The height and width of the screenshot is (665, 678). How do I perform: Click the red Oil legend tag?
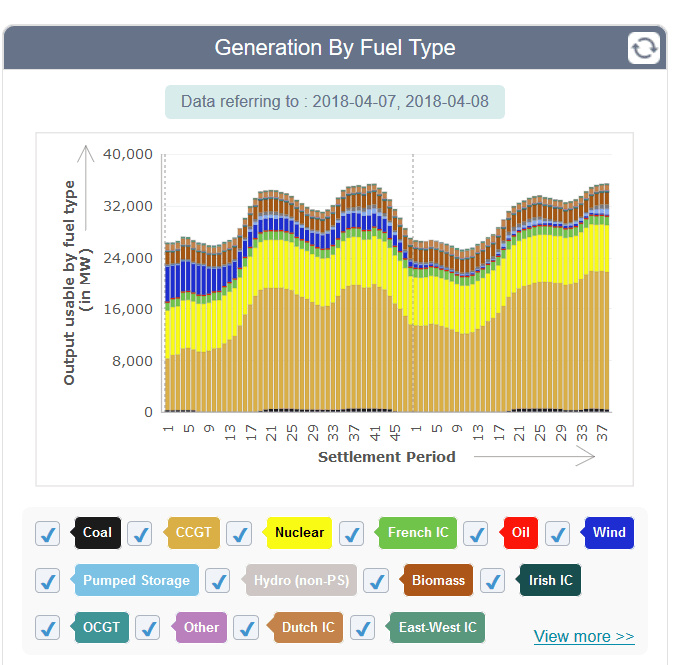point(521,533)
